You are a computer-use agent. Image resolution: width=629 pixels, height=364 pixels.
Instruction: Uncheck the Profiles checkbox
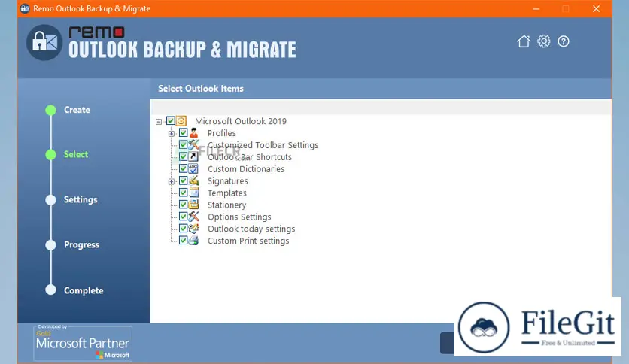click(x=183, y=132)
